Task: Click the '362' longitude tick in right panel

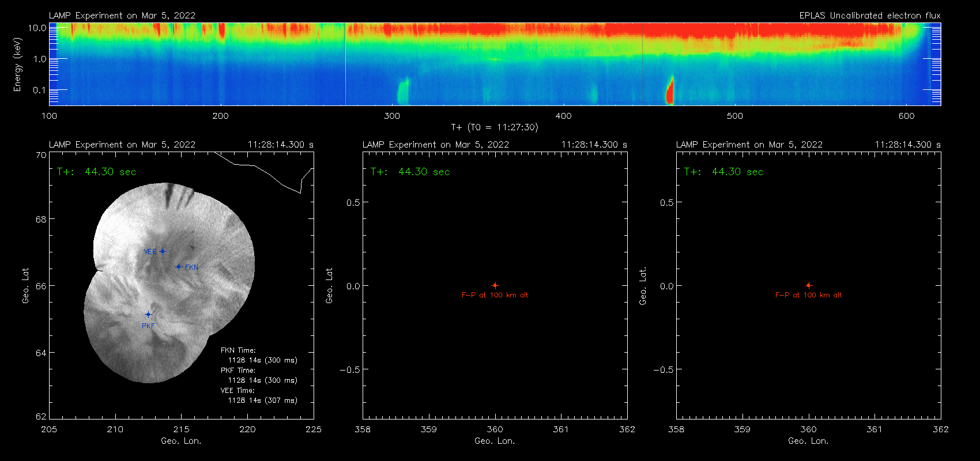Action: 940,429
